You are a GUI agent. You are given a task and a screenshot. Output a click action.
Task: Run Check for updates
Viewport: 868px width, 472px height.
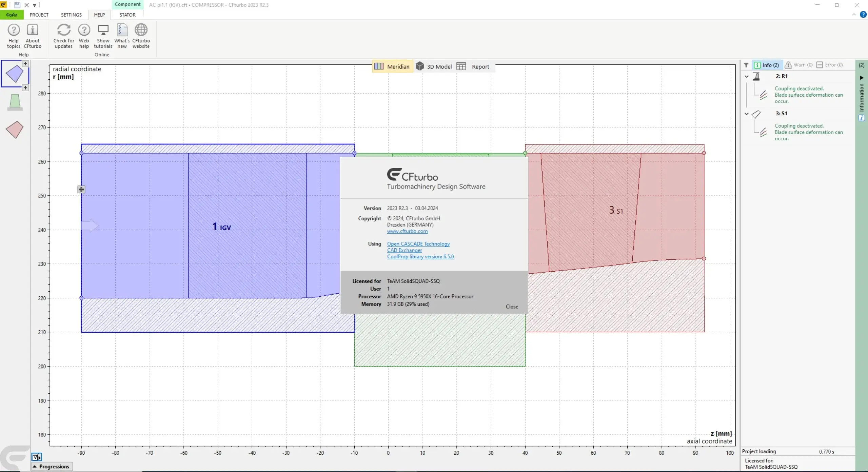[64, 36]
